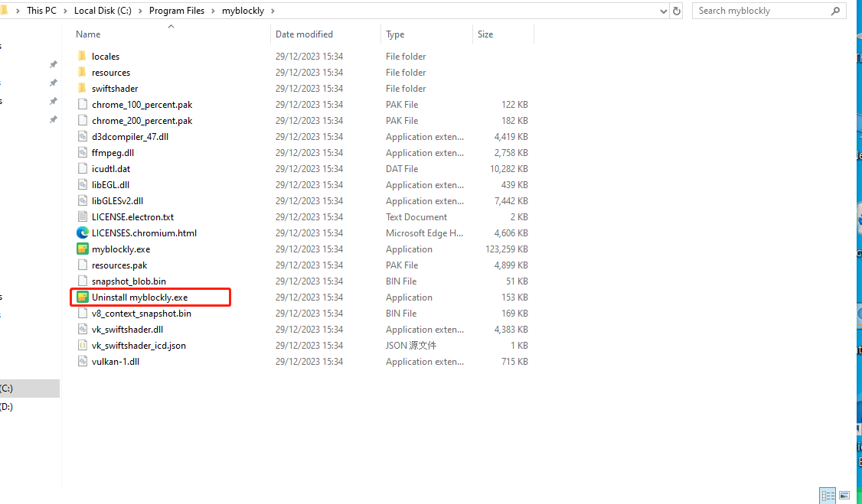Click the search magnifier icon

(x=836, y=11)
